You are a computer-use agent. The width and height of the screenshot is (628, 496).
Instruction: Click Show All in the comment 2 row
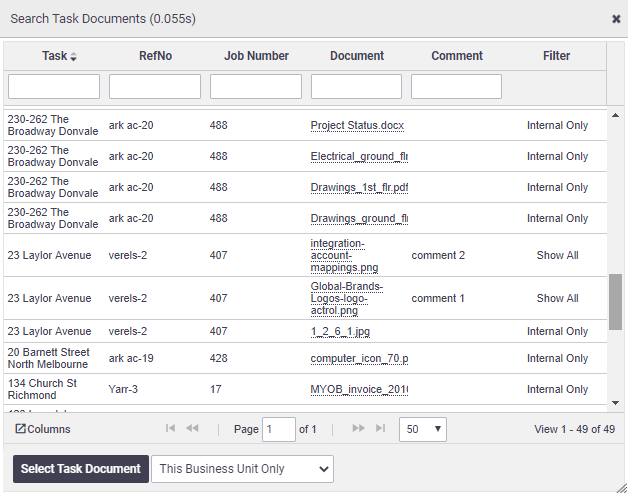[558, 255]
